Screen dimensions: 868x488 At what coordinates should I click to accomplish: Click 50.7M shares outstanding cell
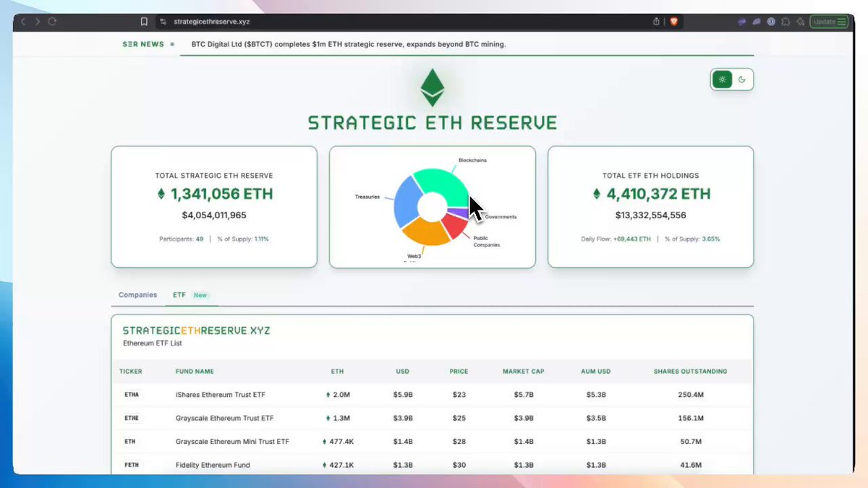point(691,441)
